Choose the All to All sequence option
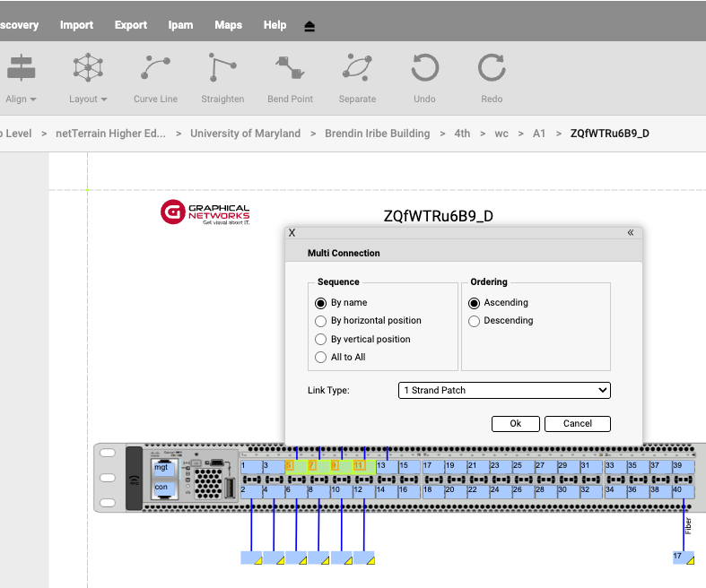This screenshot has height=588, width=706. pos(321,358)
